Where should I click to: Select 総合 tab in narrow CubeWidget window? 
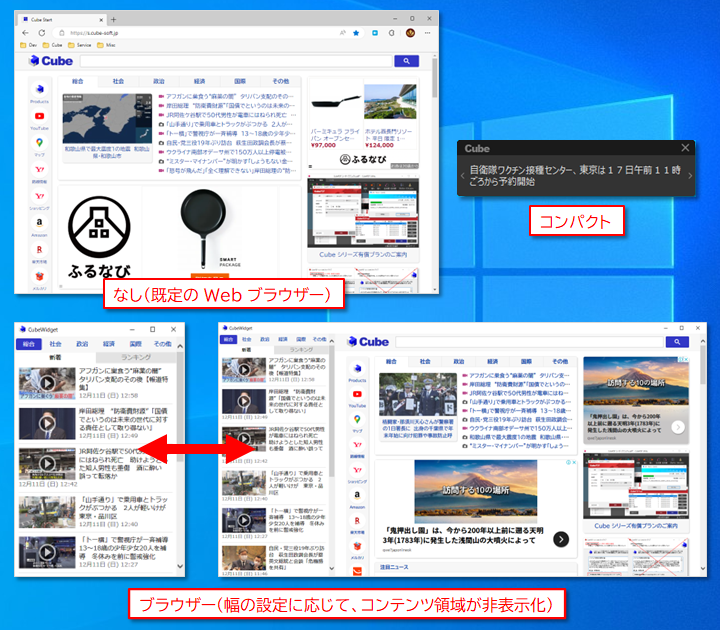(x=28, y=344)
